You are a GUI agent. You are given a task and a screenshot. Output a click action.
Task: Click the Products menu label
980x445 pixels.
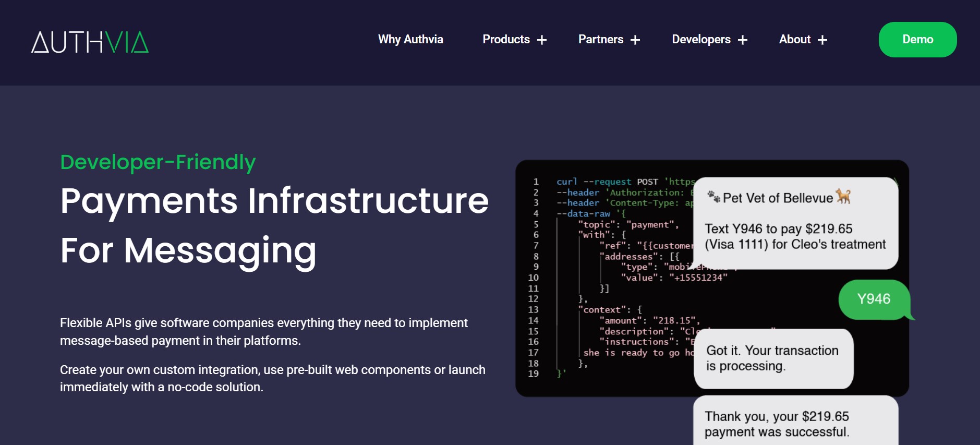click(506, 40)
